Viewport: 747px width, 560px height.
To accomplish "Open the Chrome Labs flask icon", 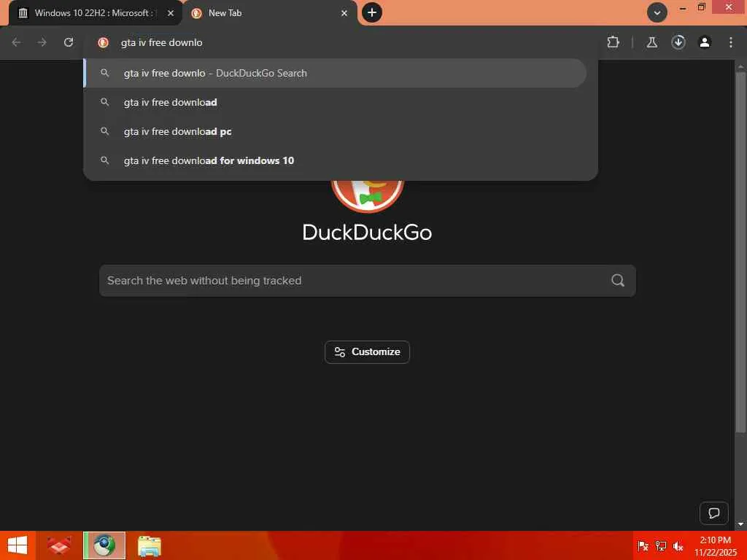I will tap(651, 42).
